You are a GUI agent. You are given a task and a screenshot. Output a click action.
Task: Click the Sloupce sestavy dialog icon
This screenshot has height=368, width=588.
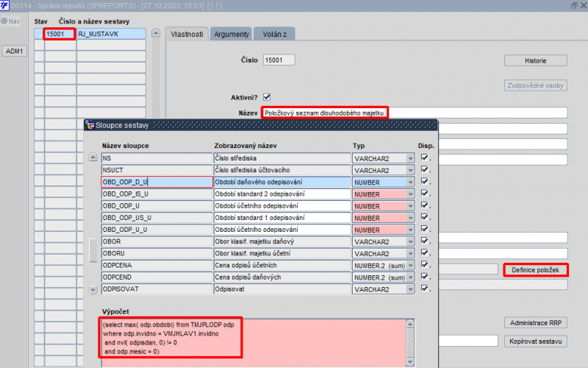pyautogui.click(x=90, y=125)
